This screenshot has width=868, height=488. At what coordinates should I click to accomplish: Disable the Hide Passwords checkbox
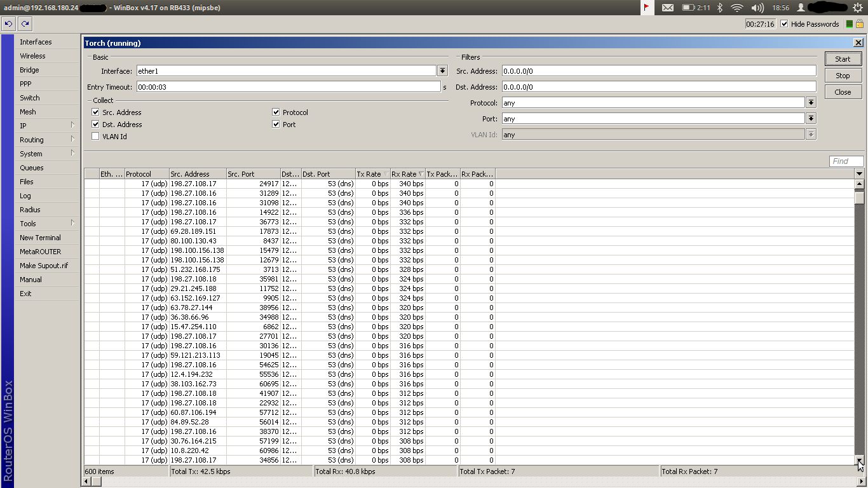[783, 24]
